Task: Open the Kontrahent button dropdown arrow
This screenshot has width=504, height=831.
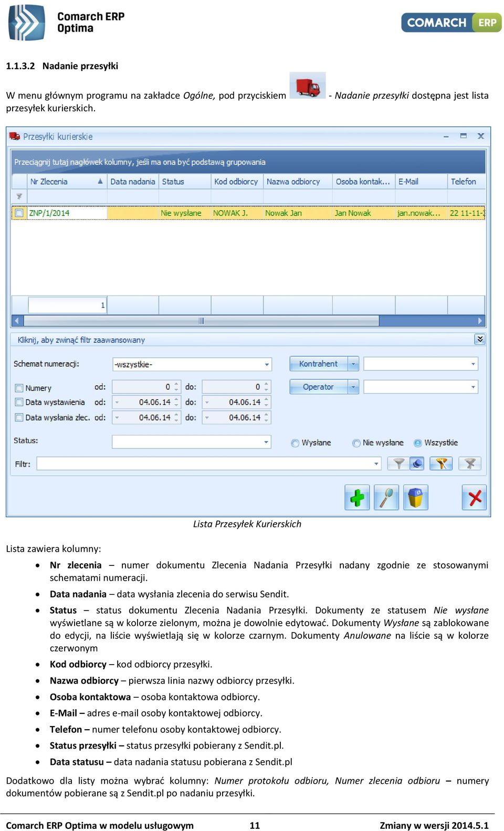Action: [353, 364]
